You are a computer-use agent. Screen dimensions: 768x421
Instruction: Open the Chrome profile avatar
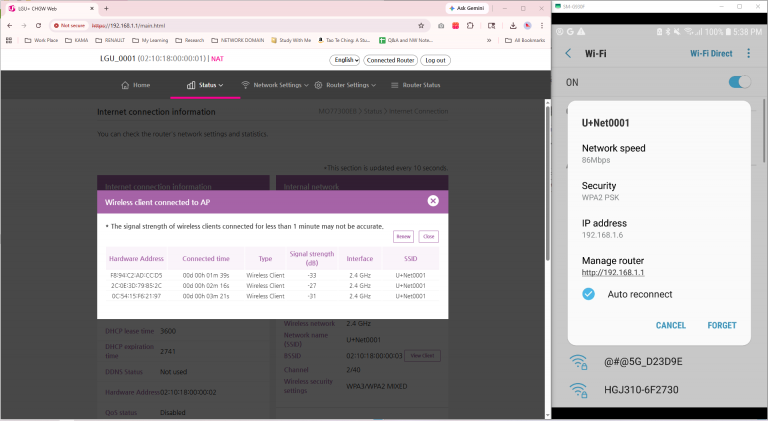tap(528, 25)
